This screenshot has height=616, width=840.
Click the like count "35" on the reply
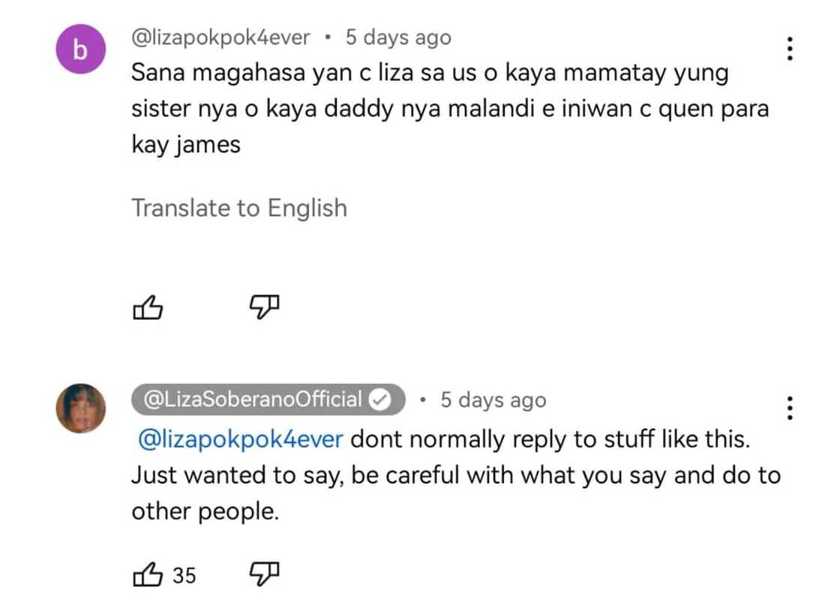tap(184, 576)
